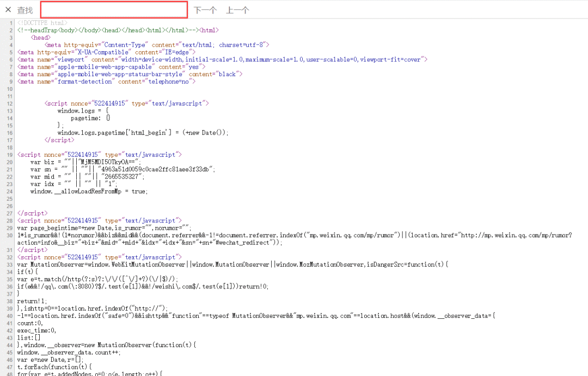This screenshot has width=588, height=376.
Task: Select the viewport meta tag line
Action: 222,60
